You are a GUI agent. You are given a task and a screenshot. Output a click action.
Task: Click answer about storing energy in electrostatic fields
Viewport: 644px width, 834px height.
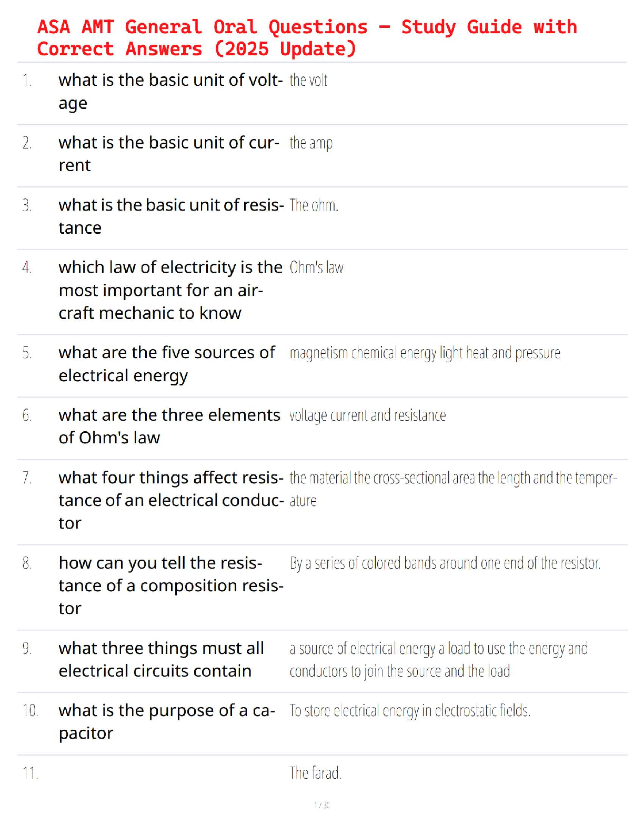pos(410,711)
